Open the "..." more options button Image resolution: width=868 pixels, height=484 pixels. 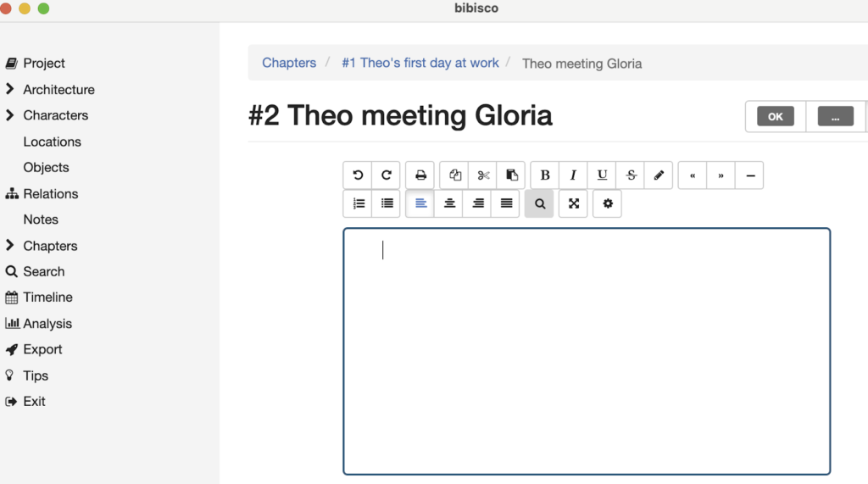point(835,117)
